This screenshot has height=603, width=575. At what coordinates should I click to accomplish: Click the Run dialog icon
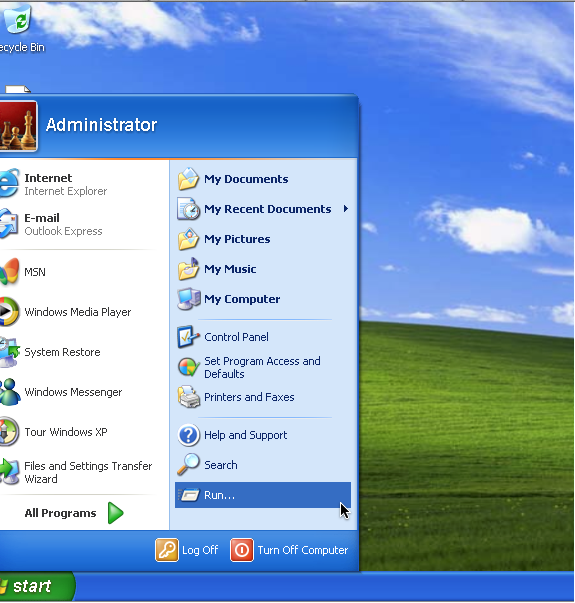[x=190, y=495]
